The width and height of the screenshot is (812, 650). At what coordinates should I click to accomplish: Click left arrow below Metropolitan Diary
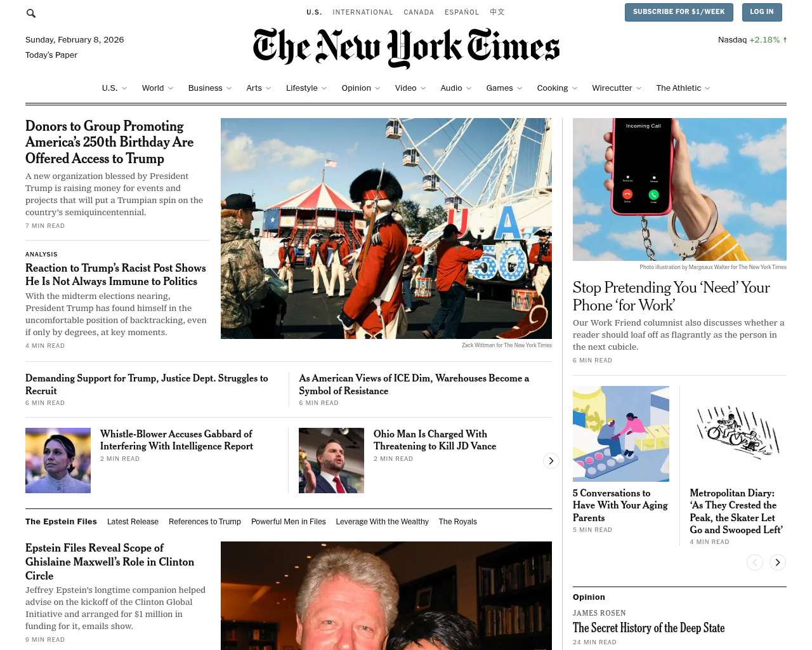[x=755, y=562]
